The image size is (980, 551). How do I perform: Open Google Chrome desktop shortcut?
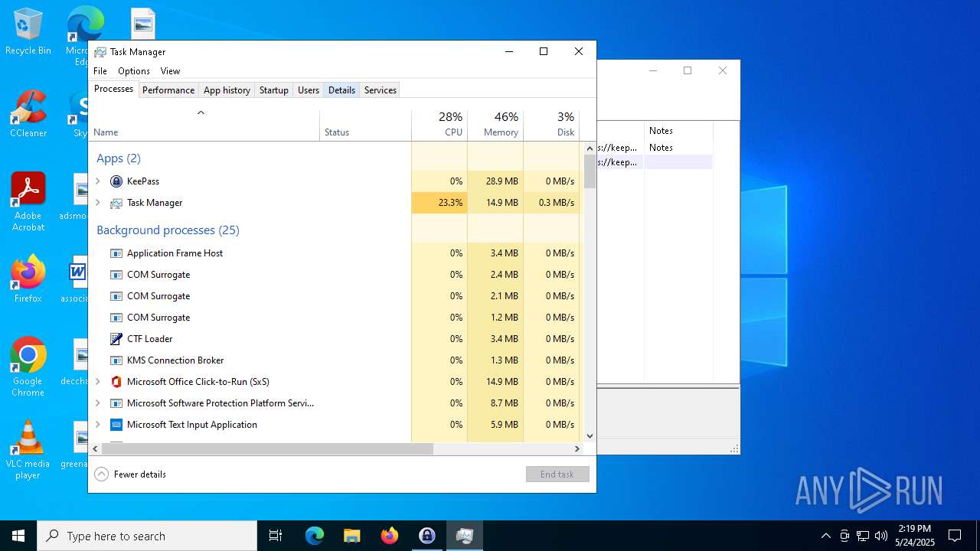coord(28,367)
